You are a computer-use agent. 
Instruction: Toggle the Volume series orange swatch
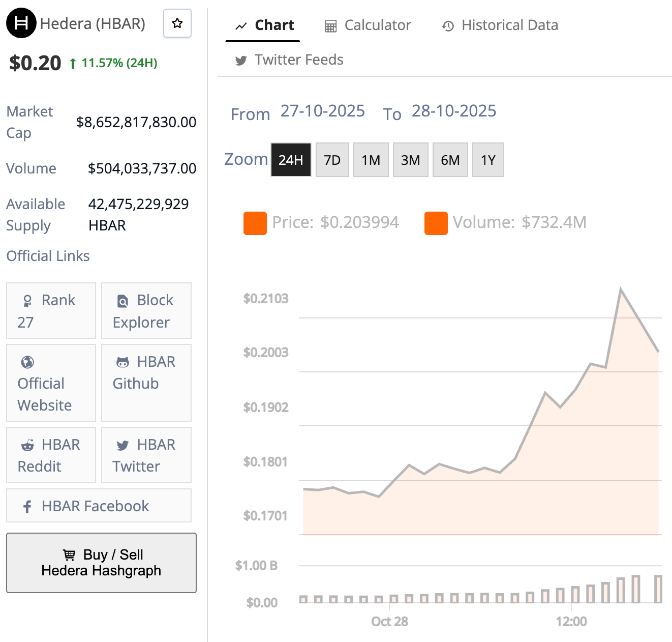tap(436, 223)
